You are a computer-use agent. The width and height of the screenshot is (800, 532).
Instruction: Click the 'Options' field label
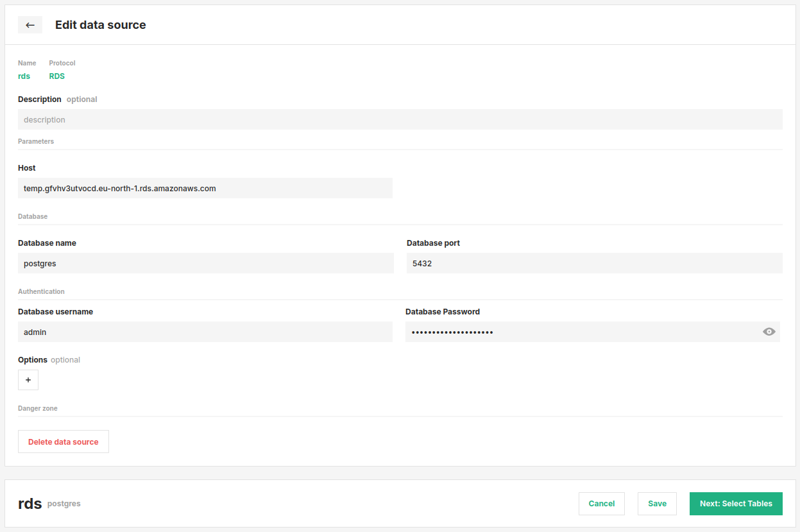click(x=33, y=360)
